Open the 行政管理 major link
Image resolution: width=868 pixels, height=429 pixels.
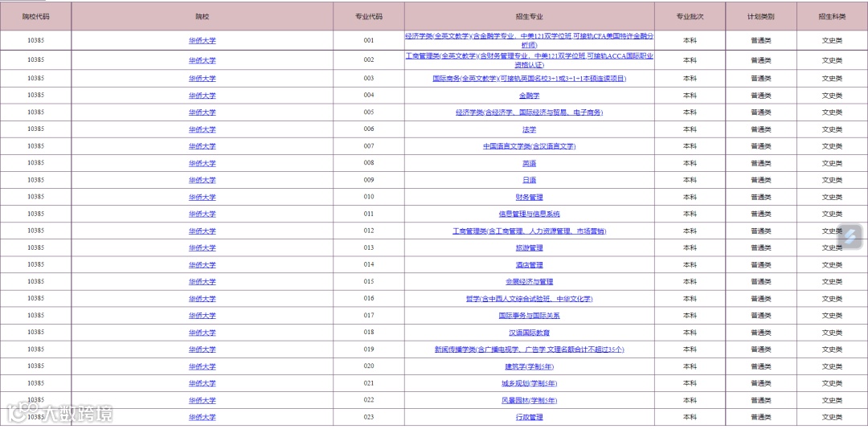pos(529,418)
